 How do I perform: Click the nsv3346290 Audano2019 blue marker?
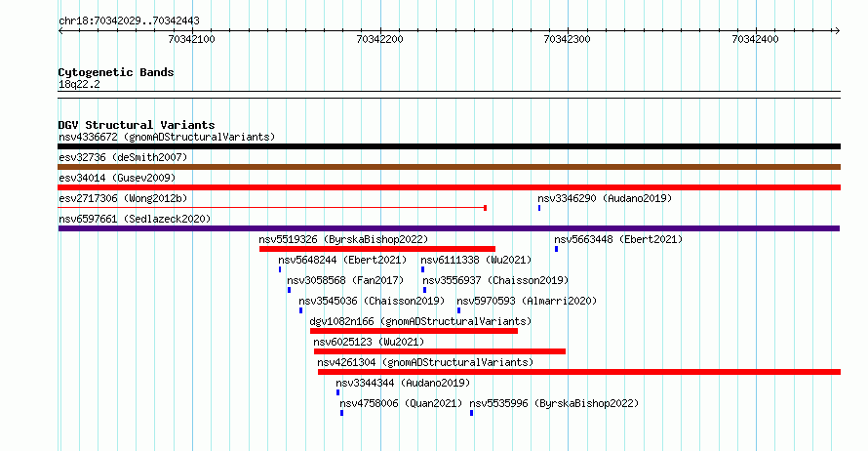pyautogui.click(x=539, y=208)
